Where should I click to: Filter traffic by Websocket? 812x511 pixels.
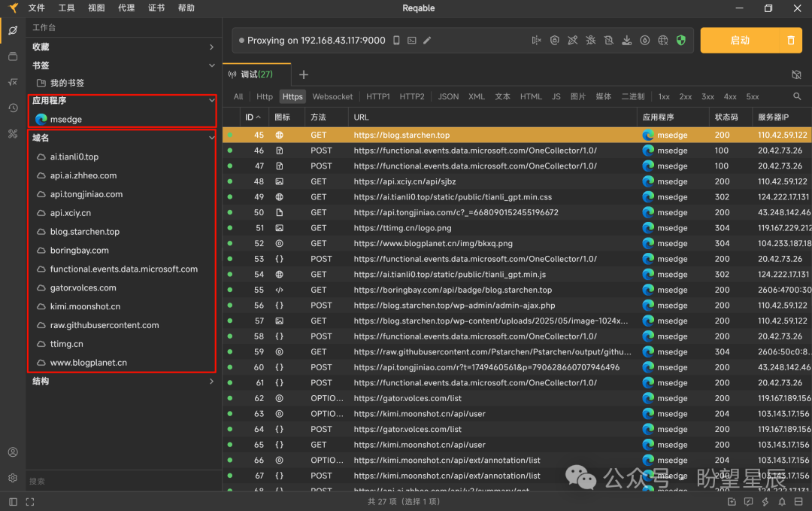click(332, 96)
